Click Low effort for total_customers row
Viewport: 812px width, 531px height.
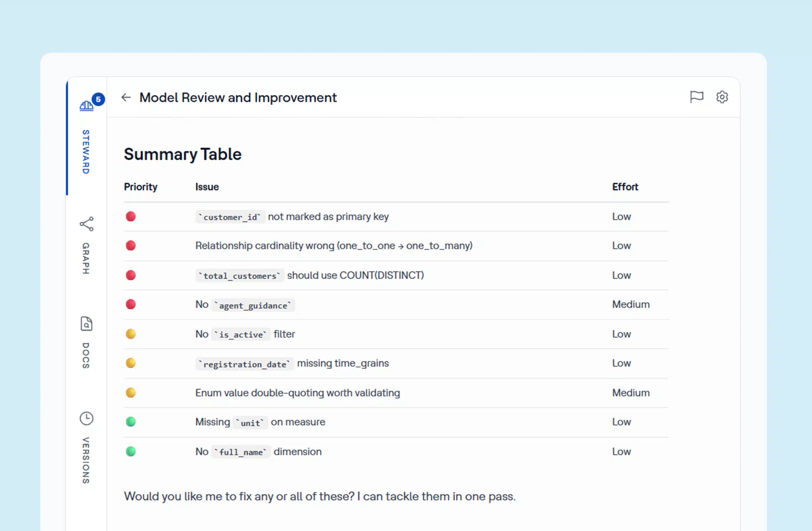[x=621, y=275]
